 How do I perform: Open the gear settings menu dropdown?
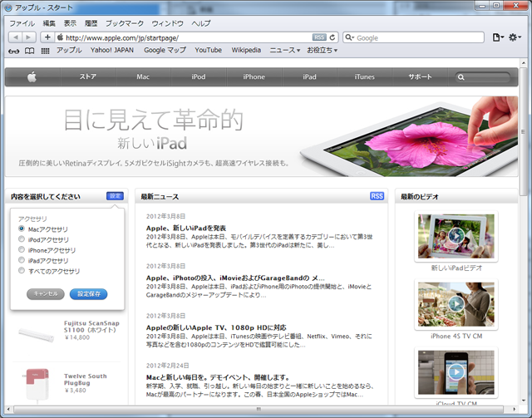pyautogui.click(x=515, y=37)
